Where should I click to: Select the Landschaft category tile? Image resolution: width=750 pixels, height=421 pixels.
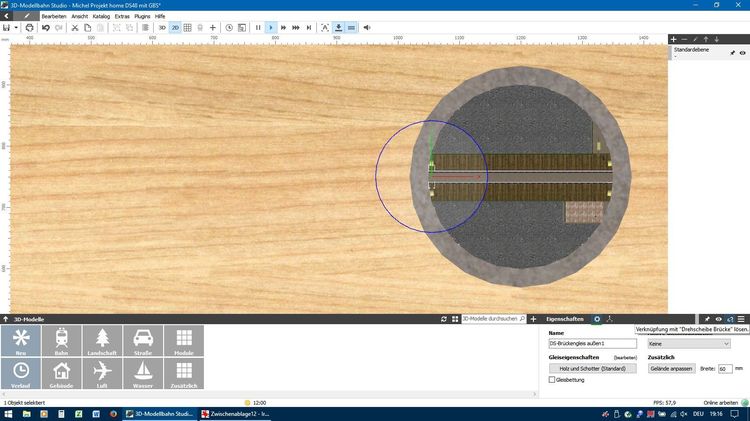click(102, 341)
